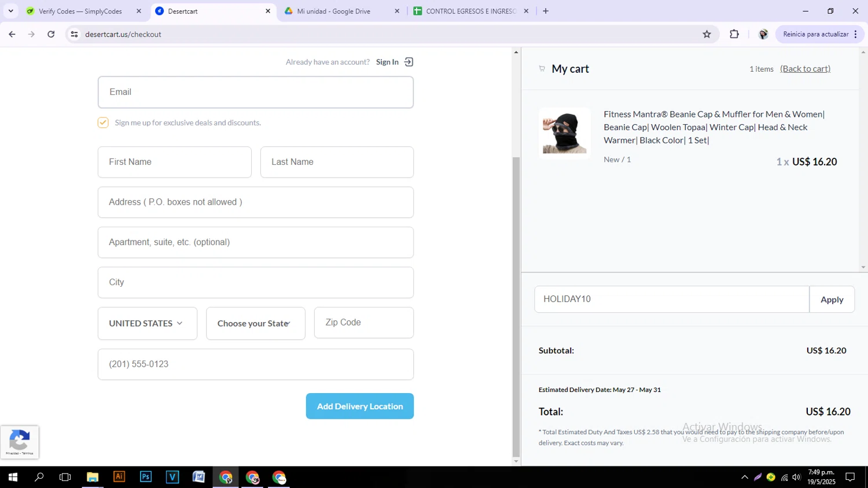Bookmark this page with the star icon

[707, 34]
